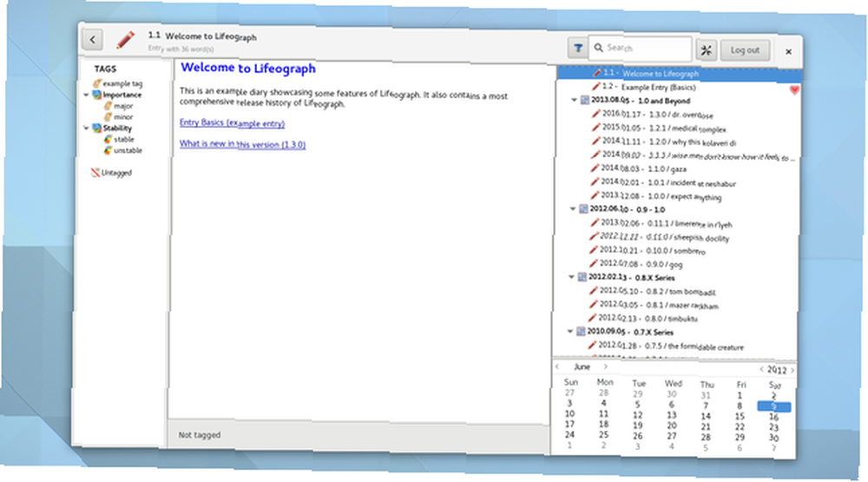
Task: Click the Log out button
Action: [x=745, y=50]
